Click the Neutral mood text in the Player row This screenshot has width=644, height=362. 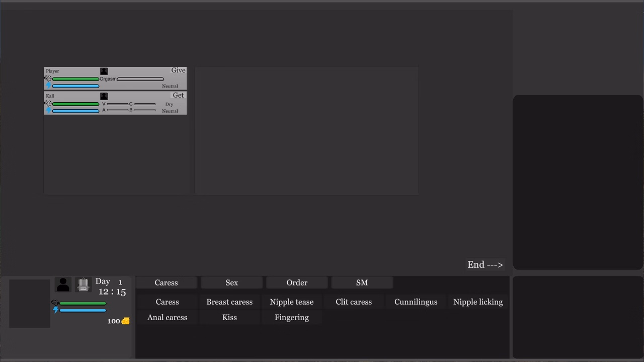click(170, 86)
